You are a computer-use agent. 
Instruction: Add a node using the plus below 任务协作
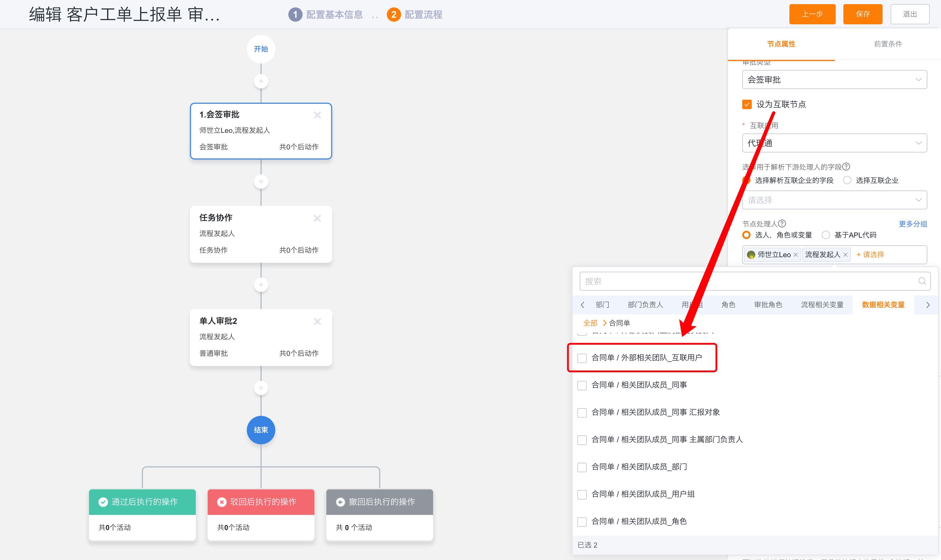point(261,284)
